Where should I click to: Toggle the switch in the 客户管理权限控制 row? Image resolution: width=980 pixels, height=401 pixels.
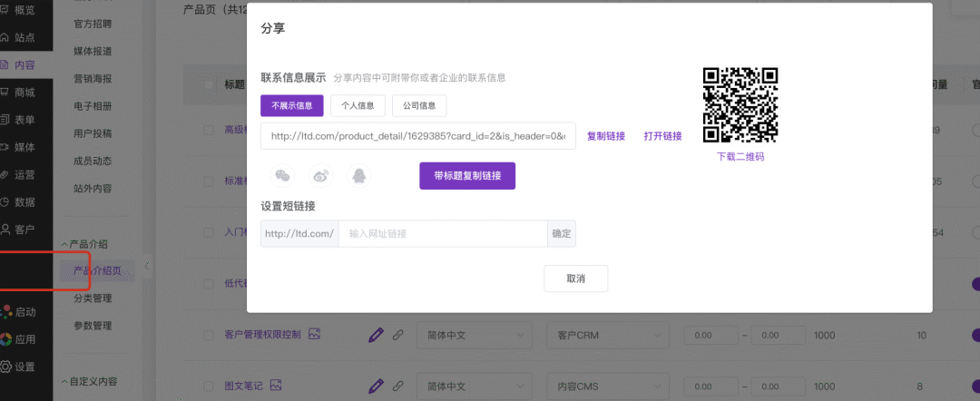click(975, 336)
